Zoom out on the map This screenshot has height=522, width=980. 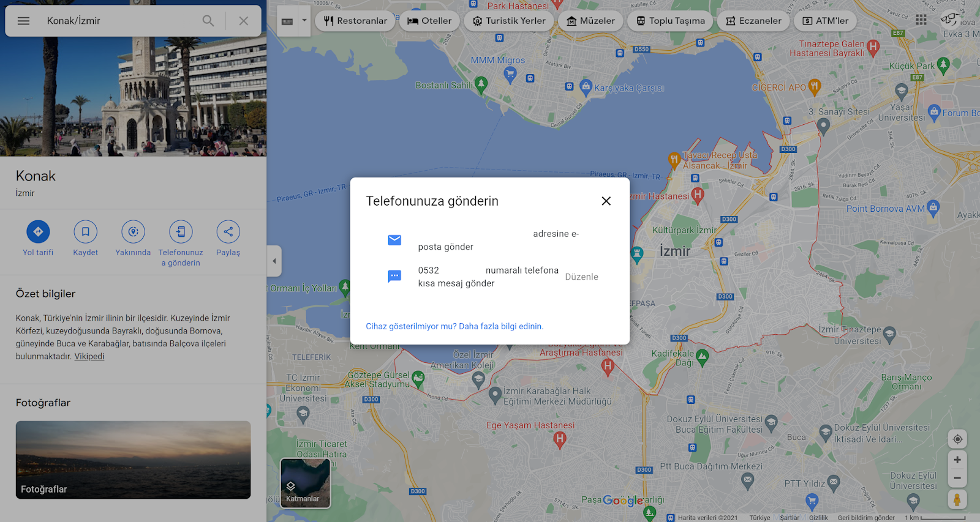click(x=957, y=478)
